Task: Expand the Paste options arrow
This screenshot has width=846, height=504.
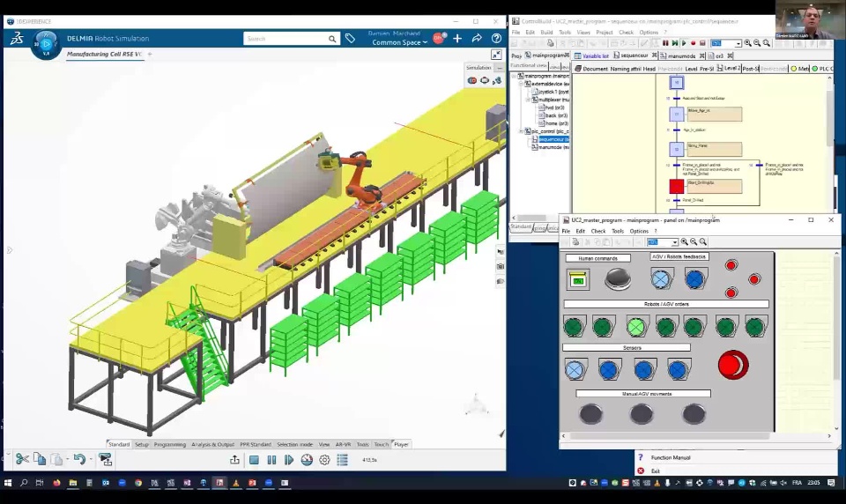Action: coord(68,460)
